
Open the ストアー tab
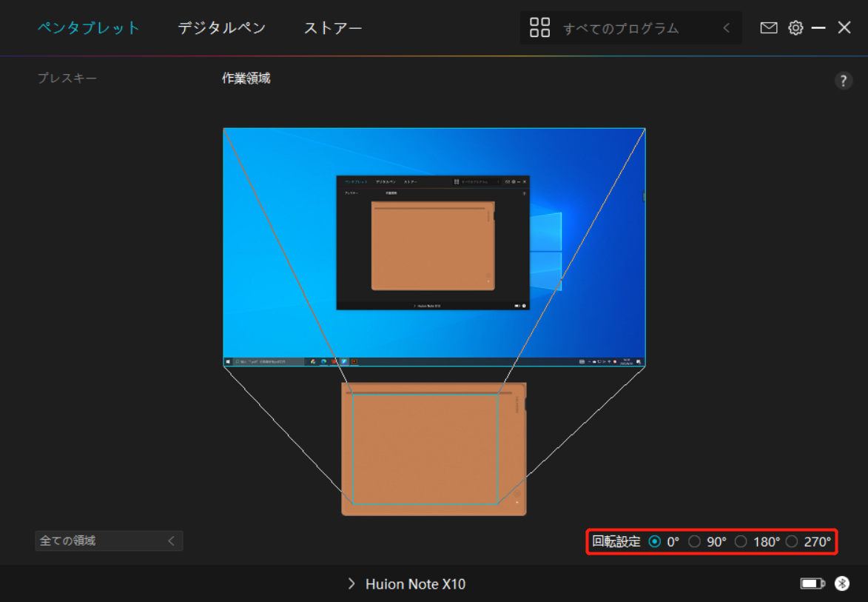click(x=332, y=27)
